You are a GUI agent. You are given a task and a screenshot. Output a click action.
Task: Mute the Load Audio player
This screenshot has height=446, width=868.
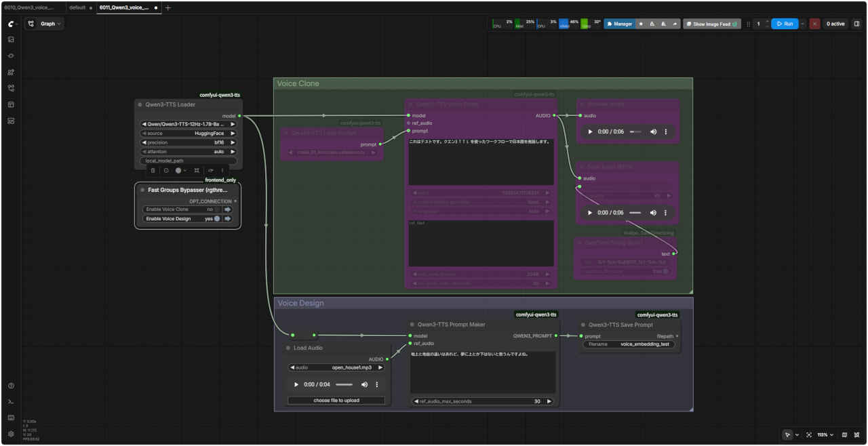[364, 384]
